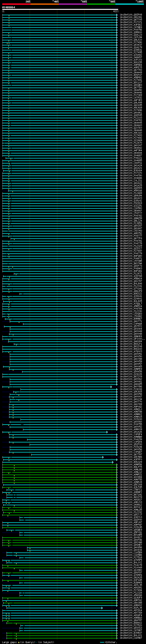Click the UniRef100_B1PL34 label

click(131, 608)
